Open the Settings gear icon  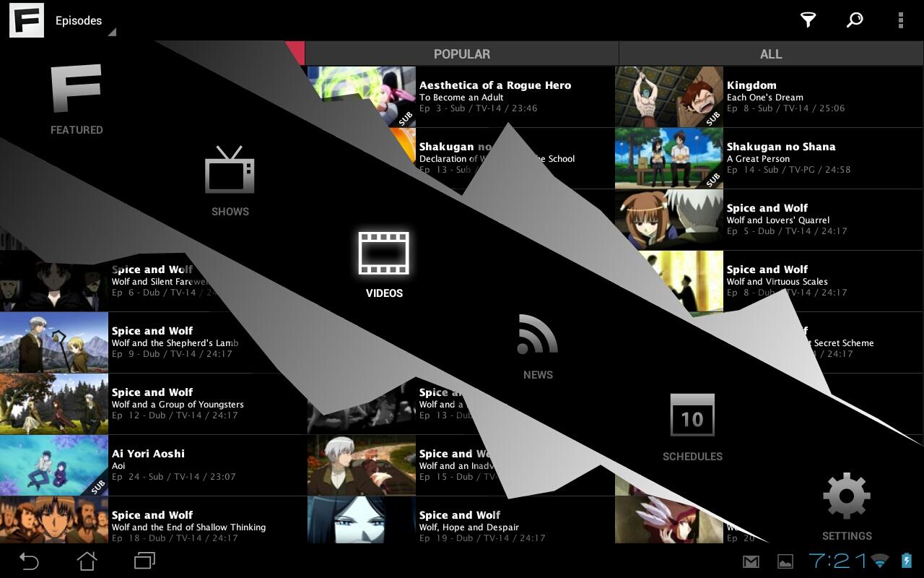[847, 497]
